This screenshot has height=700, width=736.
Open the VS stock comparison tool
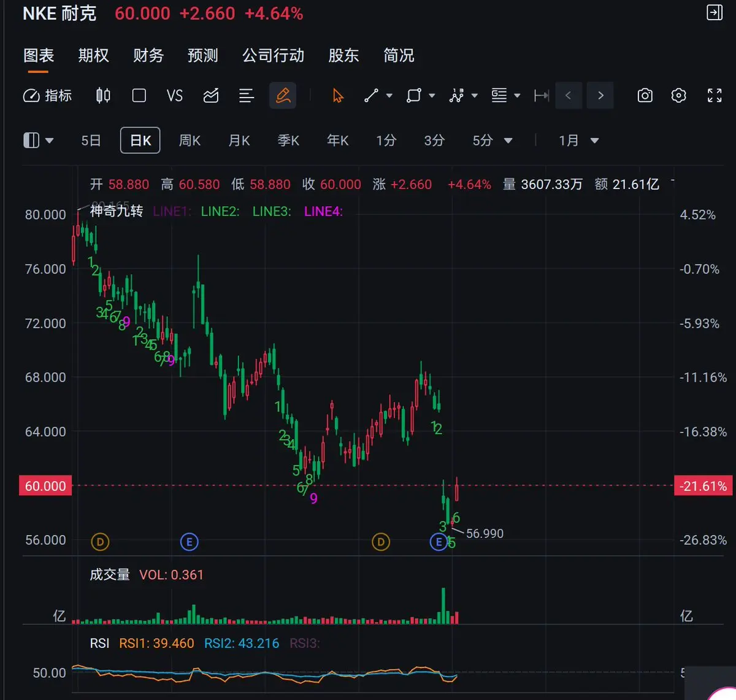(x=175, y=96)
